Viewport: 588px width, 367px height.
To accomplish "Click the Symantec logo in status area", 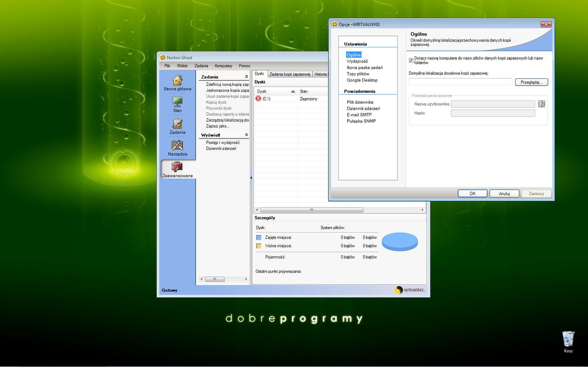I will pos(409,290).
